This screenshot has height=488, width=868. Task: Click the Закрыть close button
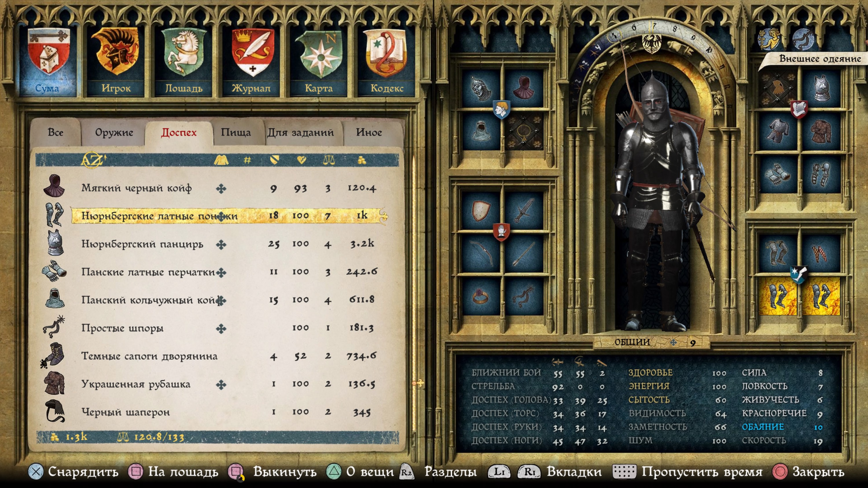(x=808, y=472)
